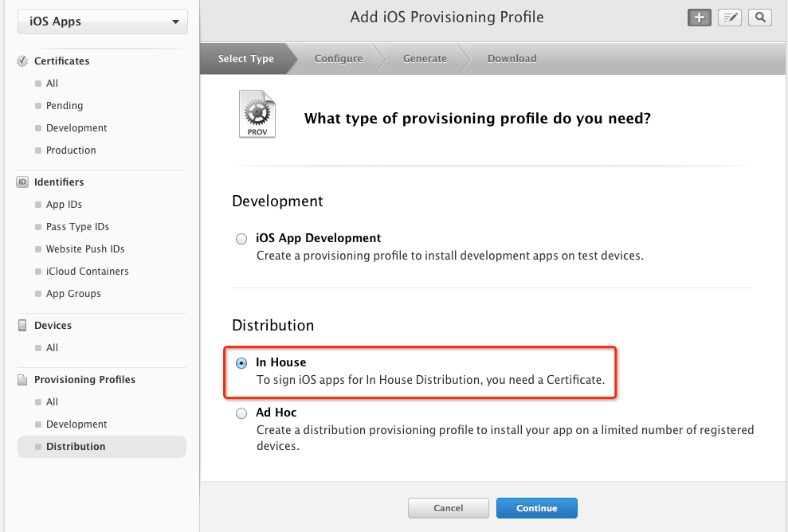Viewport: 788px width, 532px height.
Task: Click the plus add profile icon
Action: [699, 18]
